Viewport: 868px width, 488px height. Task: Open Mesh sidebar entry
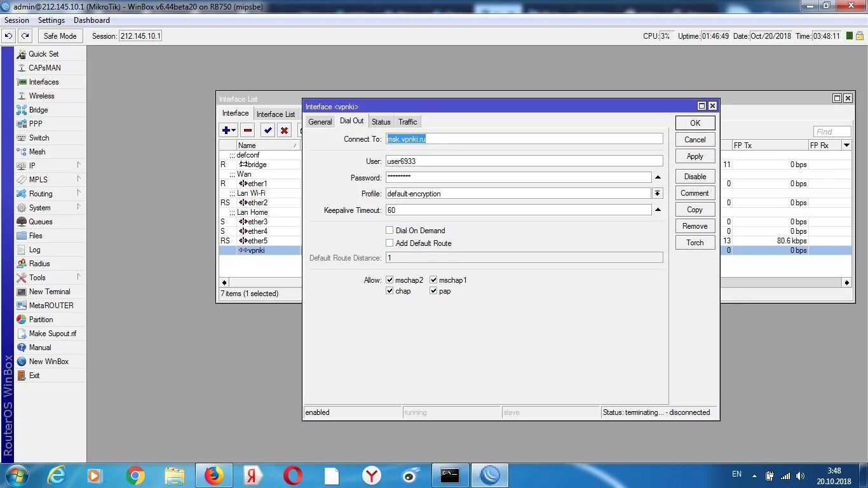click(37, 152)
